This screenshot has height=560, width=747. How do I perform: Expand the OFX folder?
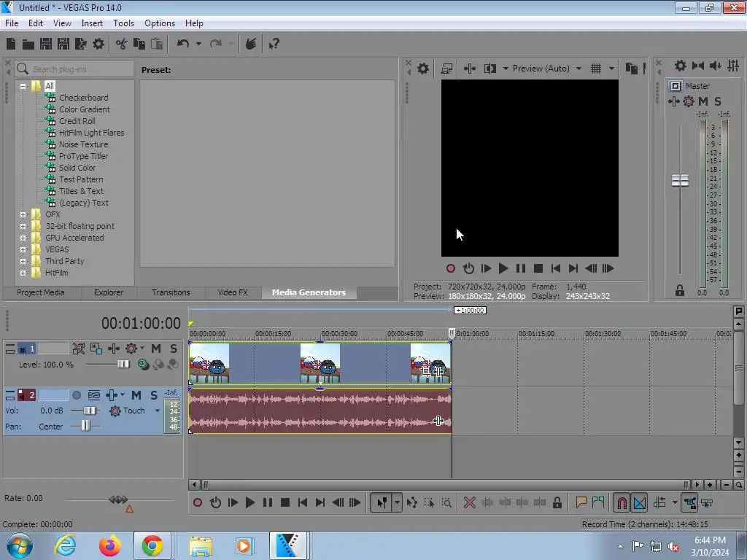click(x=23, y=215)
